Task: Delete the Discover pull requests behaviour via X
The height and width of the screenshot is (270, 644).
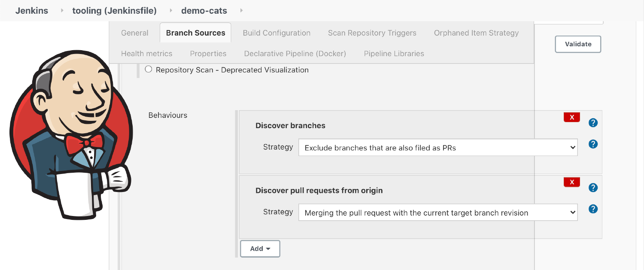Action: click(x=571, y=182)
